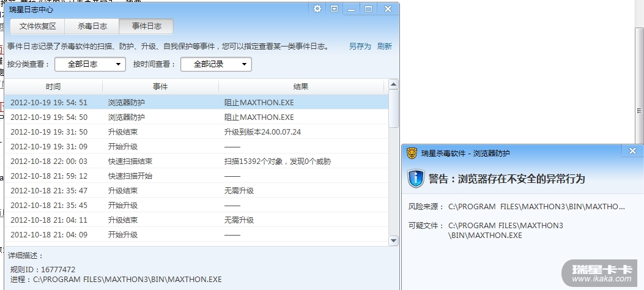
Task: Click the 规则ID：16777472 text
Action: [x=43, y=270]
